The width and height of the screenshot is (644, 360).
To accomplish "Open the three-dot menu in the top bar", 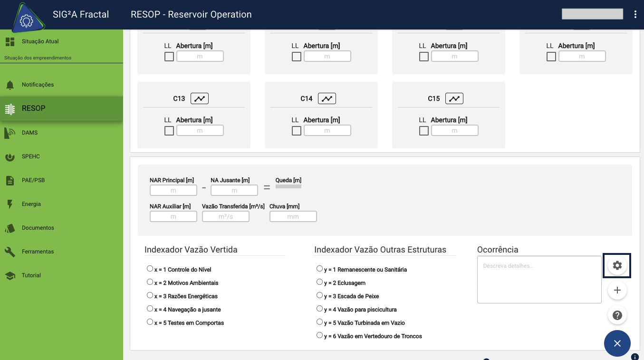I will click(x=635, y=14).
